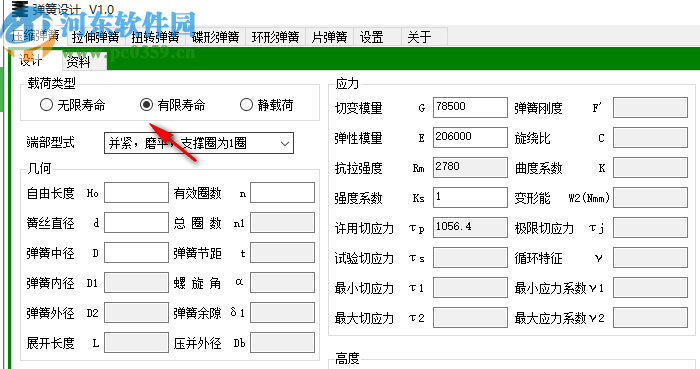Open the 片弹簧 tab

[x=329, y=37]
